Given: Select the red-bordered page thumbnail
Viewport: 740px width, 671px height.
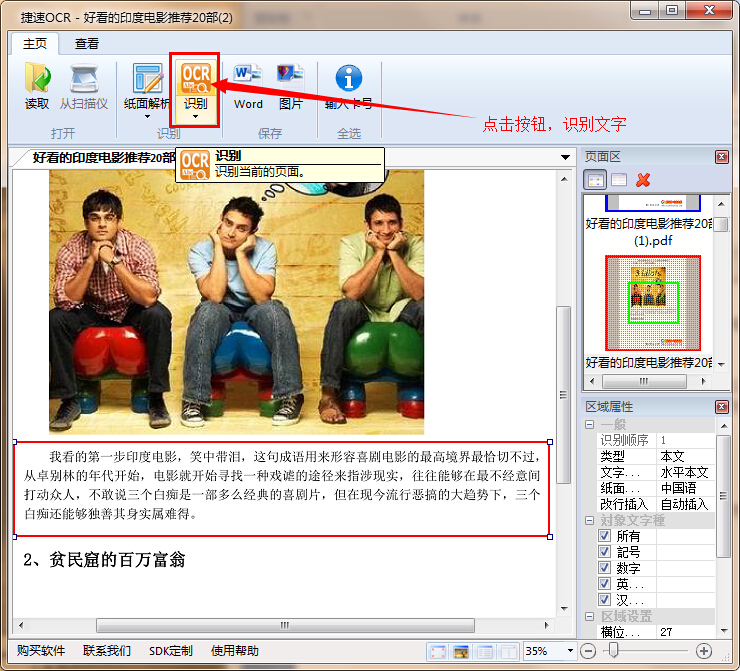Looking at the screenshot, I should tap(653, 303).
